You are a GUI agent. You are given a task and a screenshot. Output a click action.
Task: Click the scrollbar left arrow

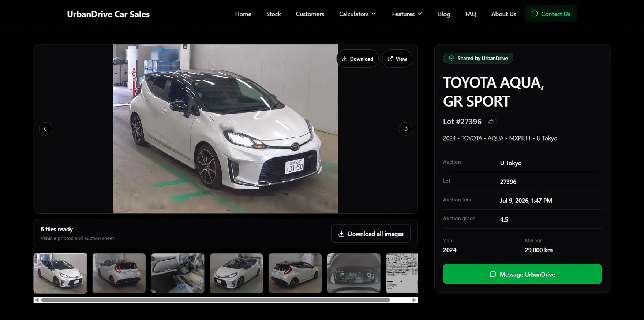click(37, 300)
